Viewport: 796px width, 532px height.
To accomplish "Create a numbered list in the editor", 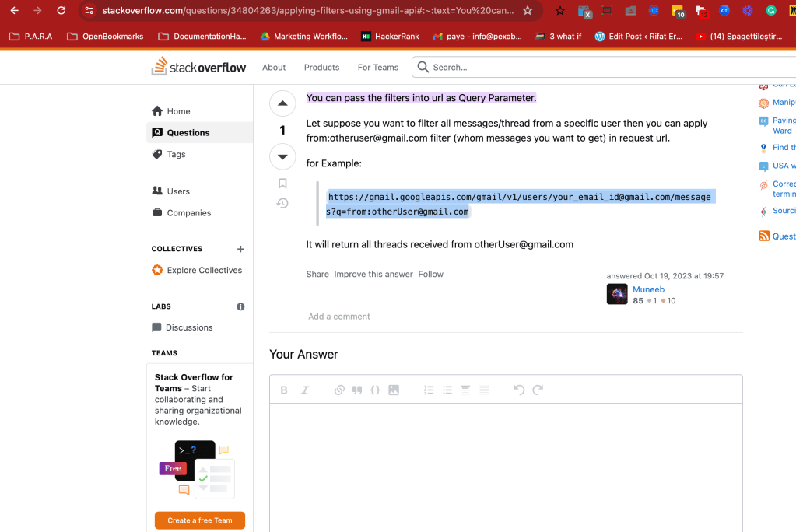I will click(x=429, y=390).
